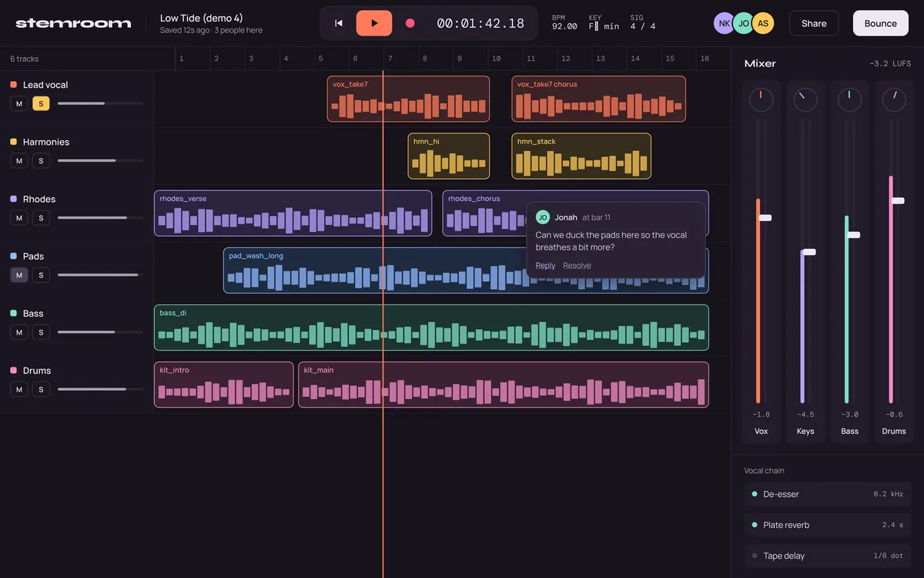
Task: Click the Lead vocal track color square
Action: [13, 85]
